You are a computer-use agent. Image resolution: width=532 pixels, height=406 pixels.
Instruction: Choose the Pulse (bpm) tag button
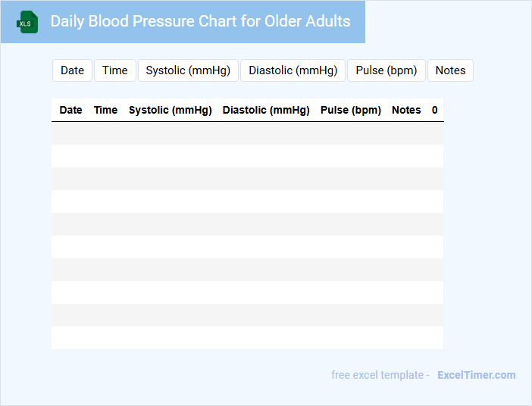click(x=386, y=70)
